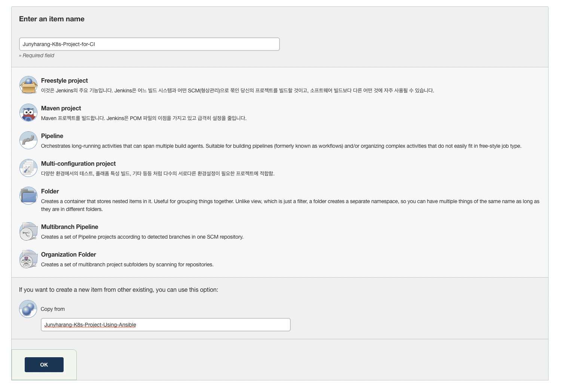Screen dimensions: 565x392
Task: Click the Maven project Korean description
Action: pos(144,118)
